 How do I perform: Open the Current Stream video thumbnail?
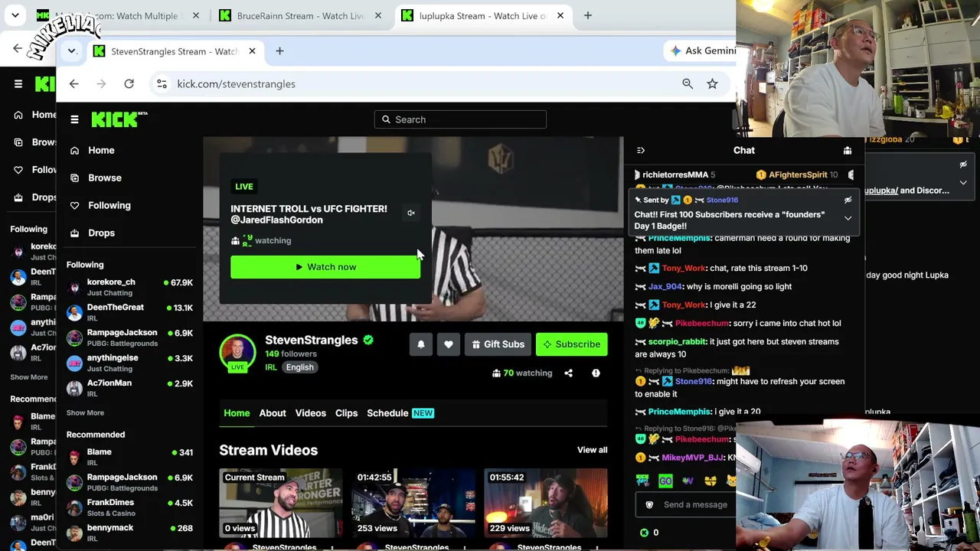tap(281, 503)
